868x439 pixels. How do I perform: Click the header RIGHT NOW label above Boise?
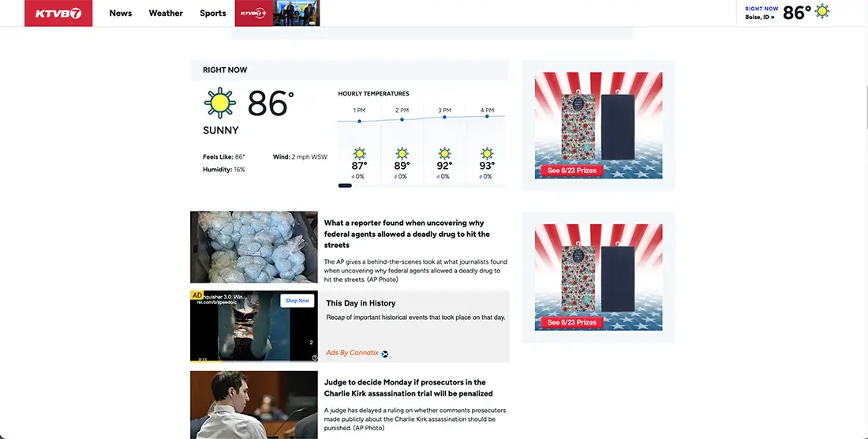click(761, 9)
